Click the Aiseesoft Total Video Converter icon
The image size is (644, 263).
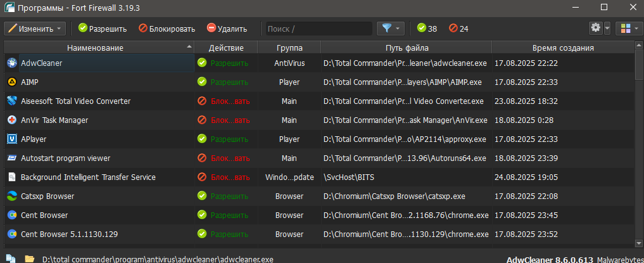(x=12, y=101)
